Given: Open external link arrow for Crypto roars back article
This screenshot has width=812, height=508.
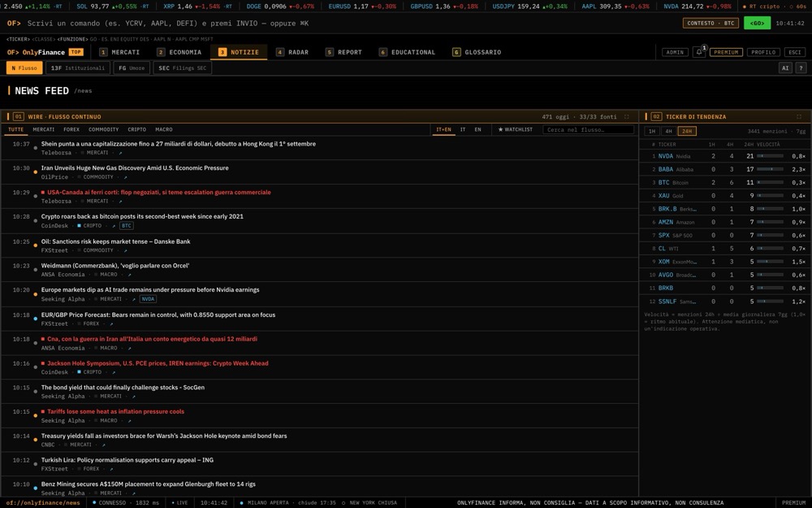Looking at the screenshot, I should tap(114, 226).
